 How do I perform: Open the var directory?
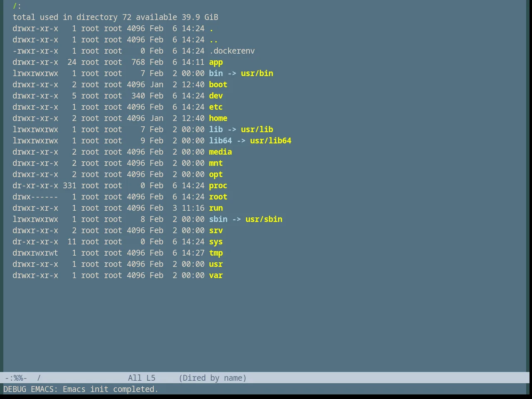tap(216, 276)
